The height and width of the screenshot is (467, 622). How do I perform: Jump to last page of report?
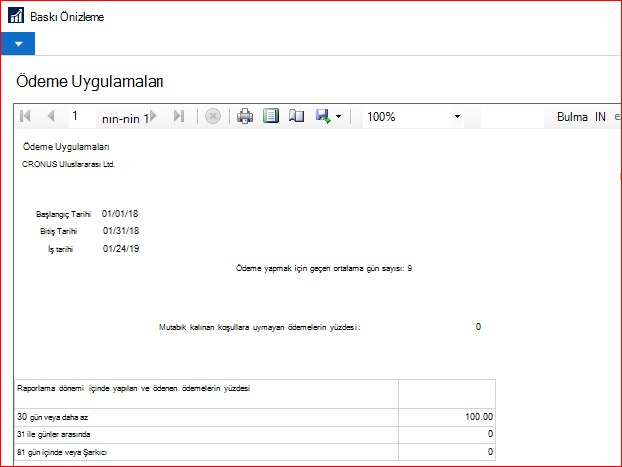coord(179,116)
